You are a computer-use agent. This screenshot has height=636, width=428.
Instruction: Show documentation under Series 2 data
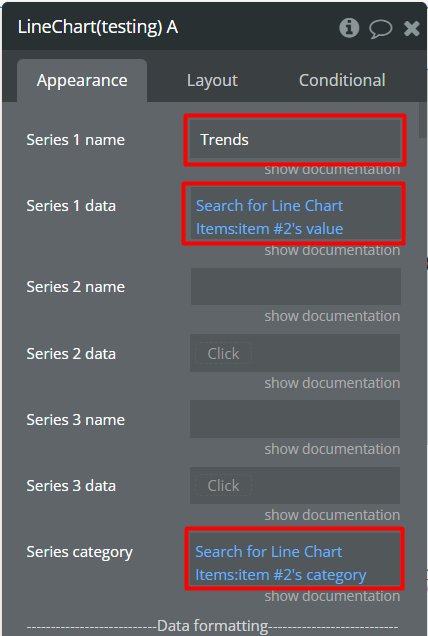332,382
